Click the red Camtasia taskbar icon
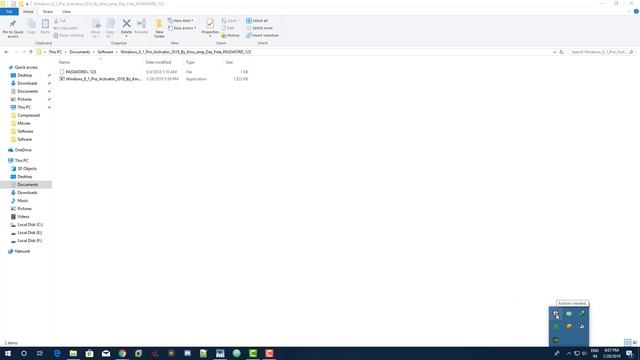The height and width of the screenshot is (360, 640). [x=269, y=353]
